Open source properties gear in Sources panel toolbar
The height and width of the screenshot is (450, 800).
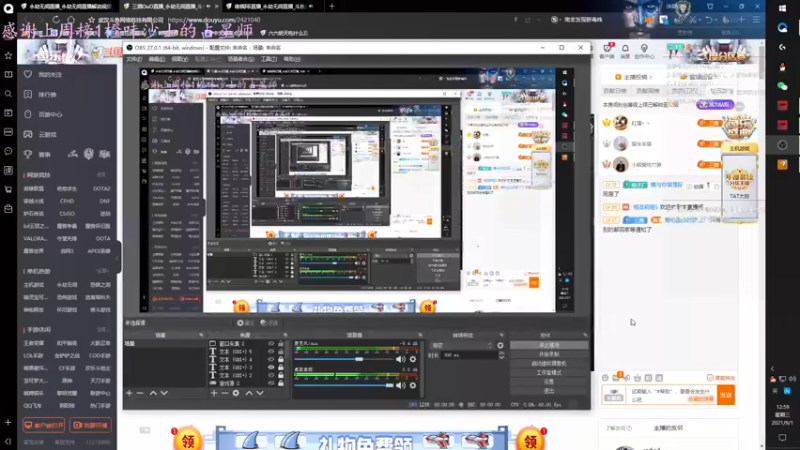(x=236, y=393)
